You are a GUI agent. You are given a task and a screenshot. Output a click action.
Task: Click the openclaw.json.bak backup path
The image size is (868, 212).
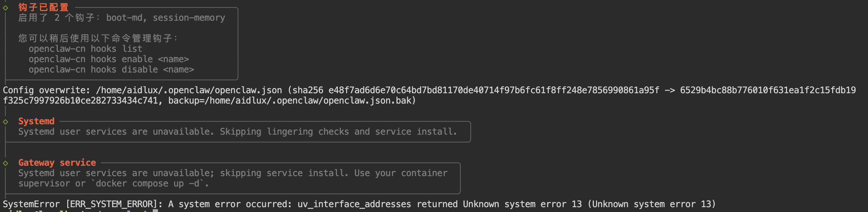(309, 100)
